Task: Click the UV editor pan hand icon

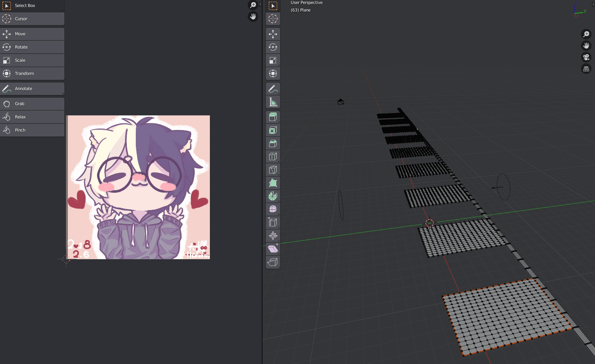Action: pyautogui.click(x=253, y=17)
